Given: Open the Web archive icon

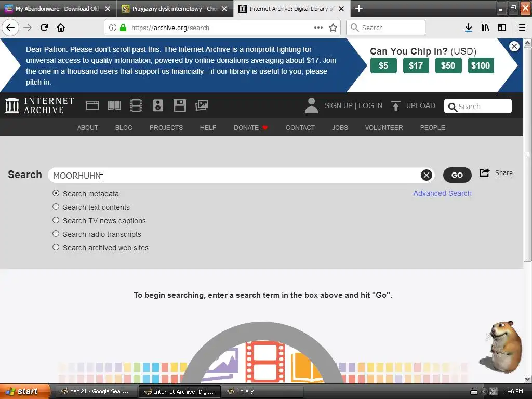Looking at the screenshot, I should click(x=92, y=105).
